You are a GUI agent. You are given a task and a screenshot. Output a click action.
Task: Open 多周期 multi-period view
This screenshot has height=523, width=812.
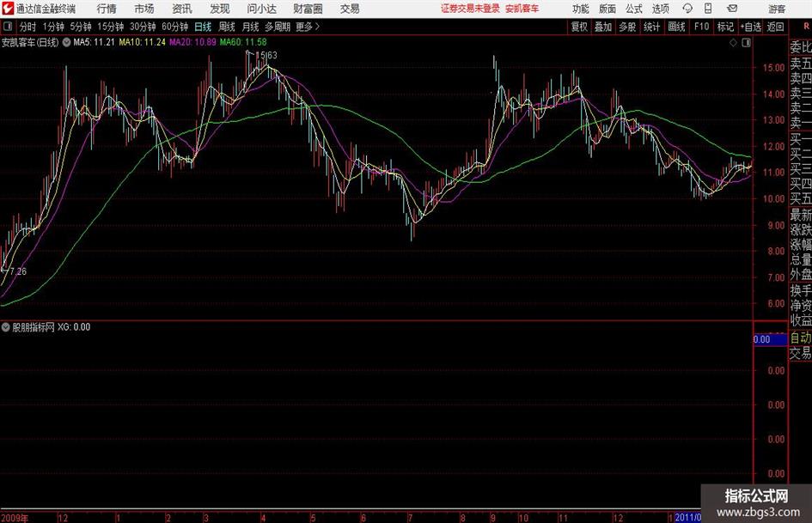click(x=278, y=27)
